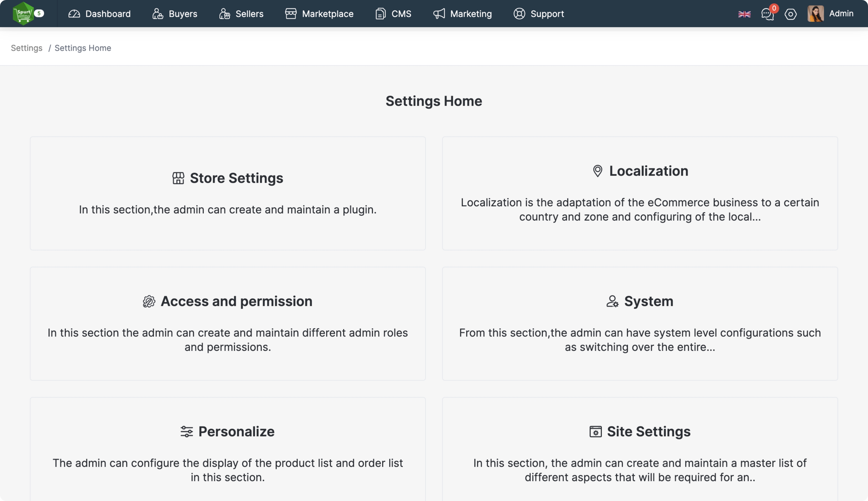Click the Spurt Commerce logo
Viewport: 868px width, 501px height.
pos(23,13)
